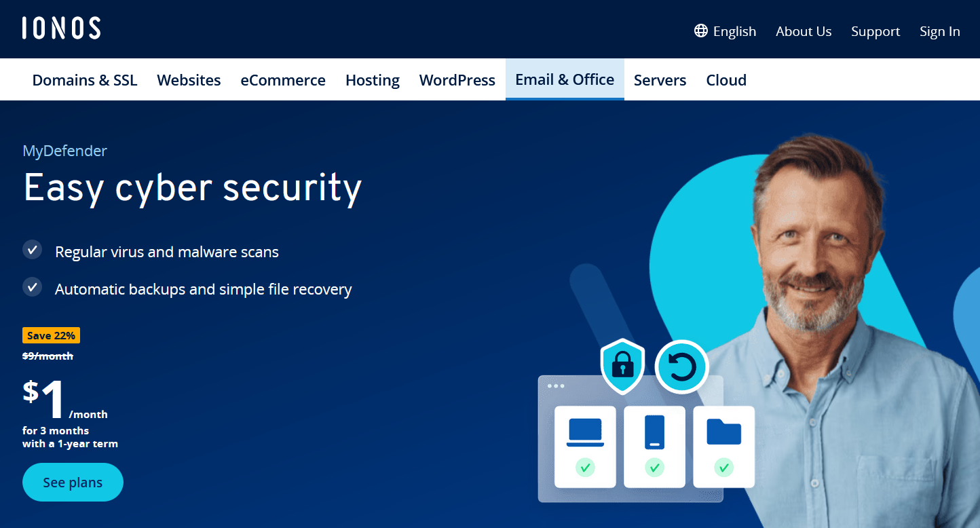The width and height of the screenshot is (980, 528).
Task: Go to the Sign In link
Action: pos(939,31)
